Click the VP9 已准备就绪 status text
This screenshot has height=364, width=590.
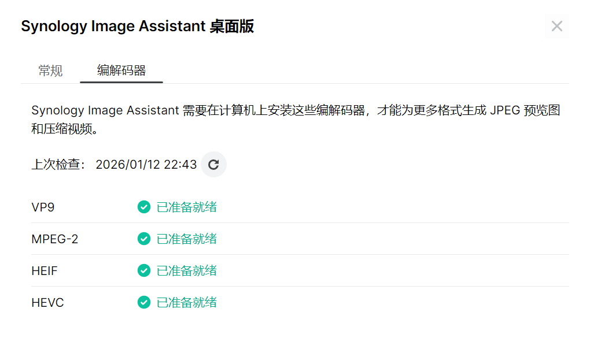pyautogui.click(x=187, y=207)
